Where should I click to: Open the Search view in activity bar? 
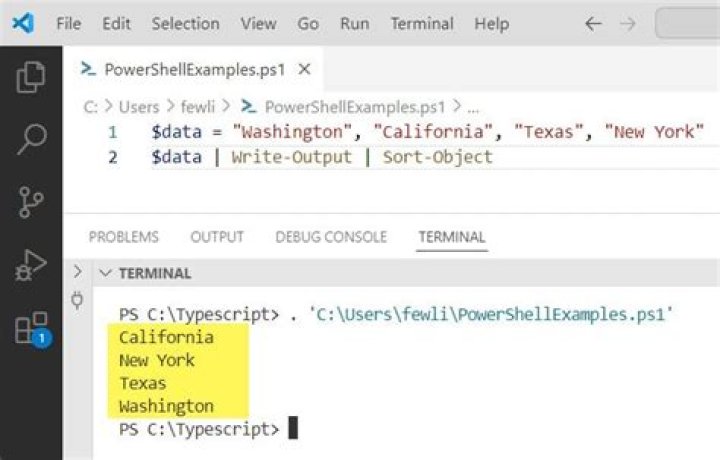[x=32, y=139]
